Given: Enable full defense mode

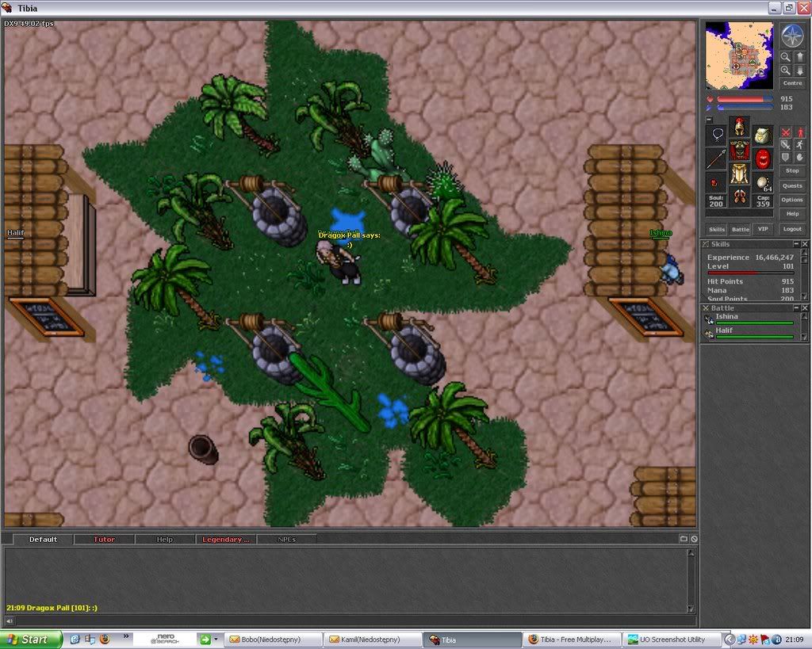Looking at the screenshot, I should pos(786,158).
